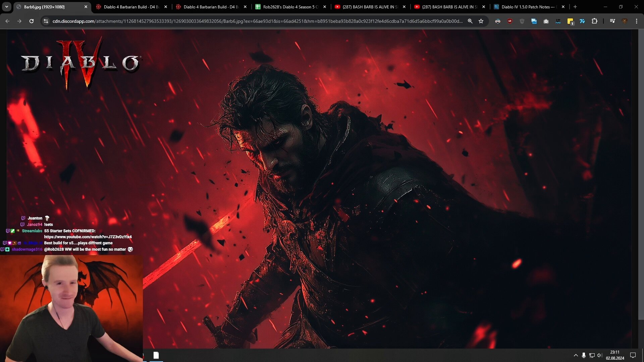The height and width of the screenshot is (362, 644).
Task: Open the Chrome three-dot menu
Action: point(637,21)
